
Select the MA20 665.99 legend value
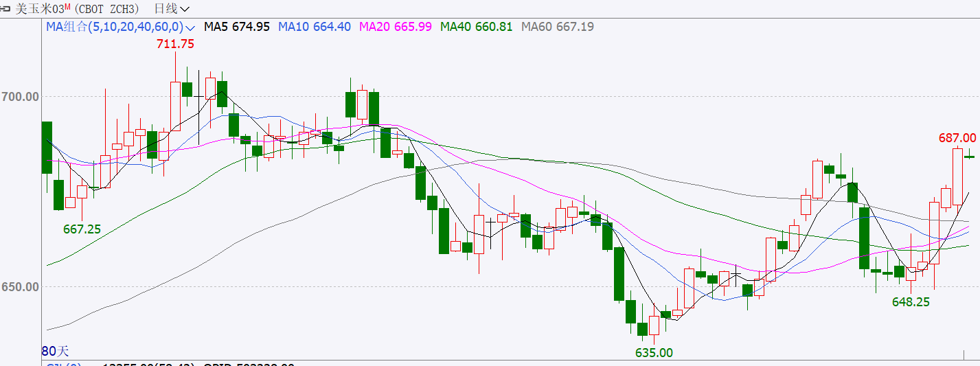point(396,27)
